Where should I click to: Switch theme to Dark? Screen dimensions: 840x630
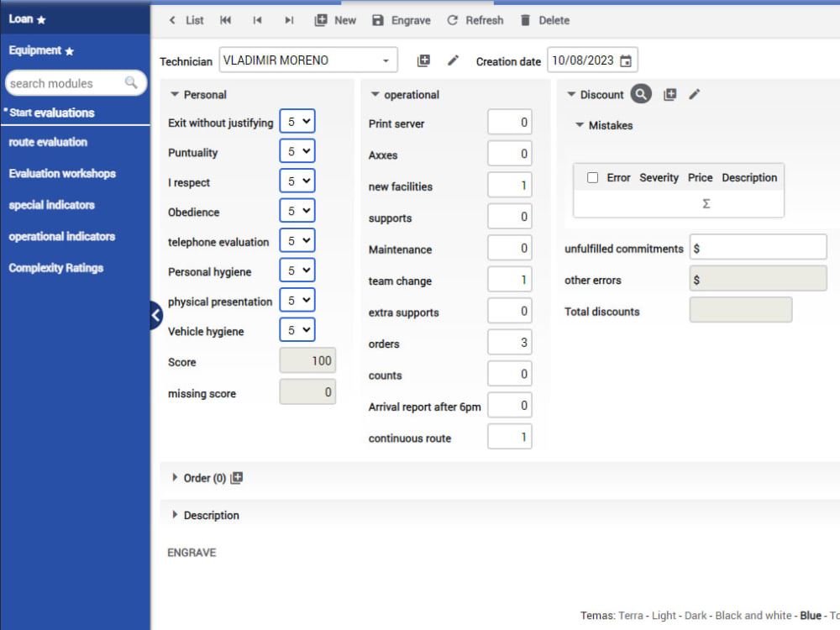(696, 616)
